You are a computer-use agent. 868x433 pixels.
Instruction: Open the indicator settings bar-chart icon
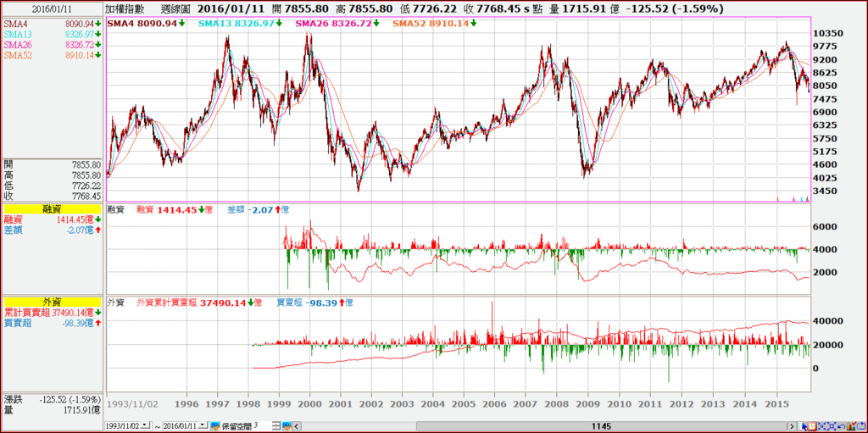coord(851,426)
